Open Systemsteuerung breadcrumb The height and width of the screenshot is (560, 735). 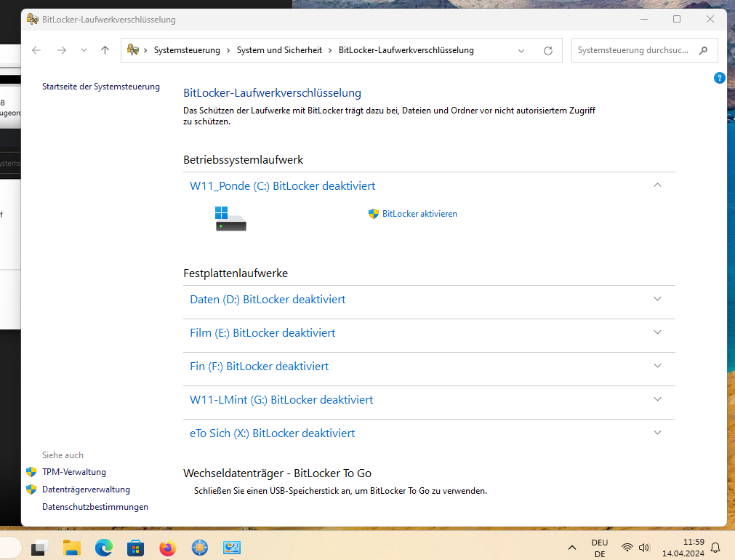pos(187,50)
